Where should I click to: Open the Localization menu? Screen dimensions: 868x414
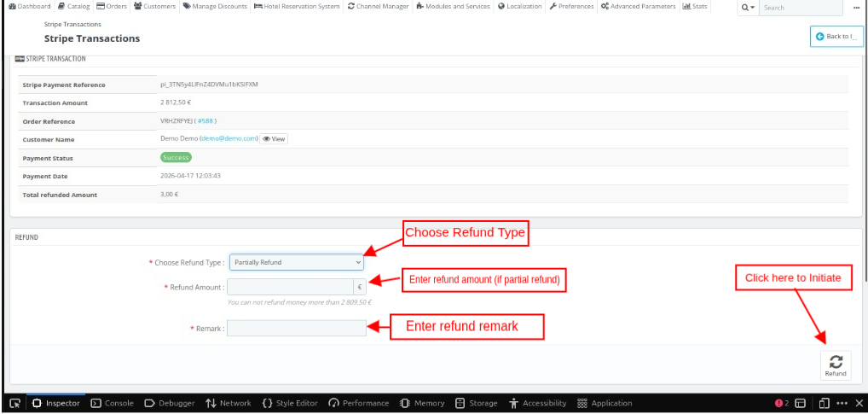520,7
